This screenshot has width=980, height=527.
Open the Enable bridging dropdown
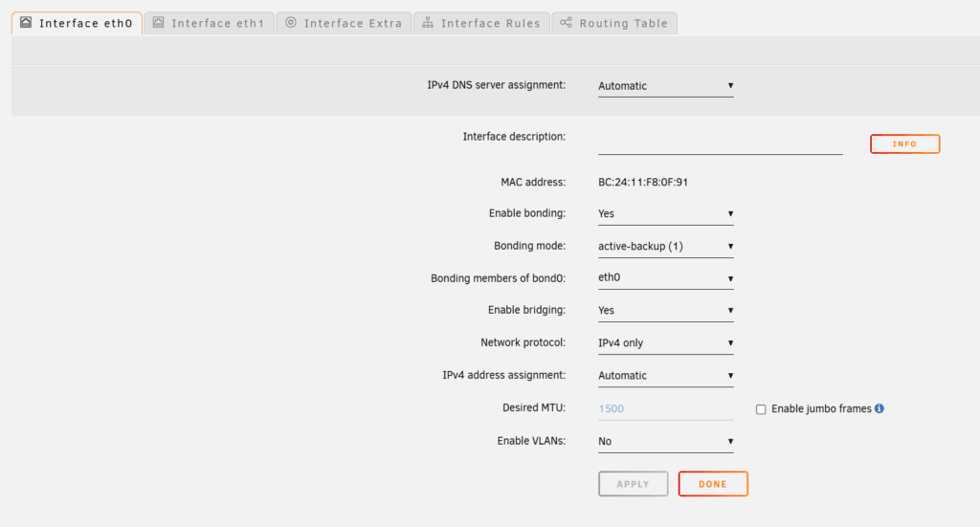pyautogui.click(x=665, y=310)
